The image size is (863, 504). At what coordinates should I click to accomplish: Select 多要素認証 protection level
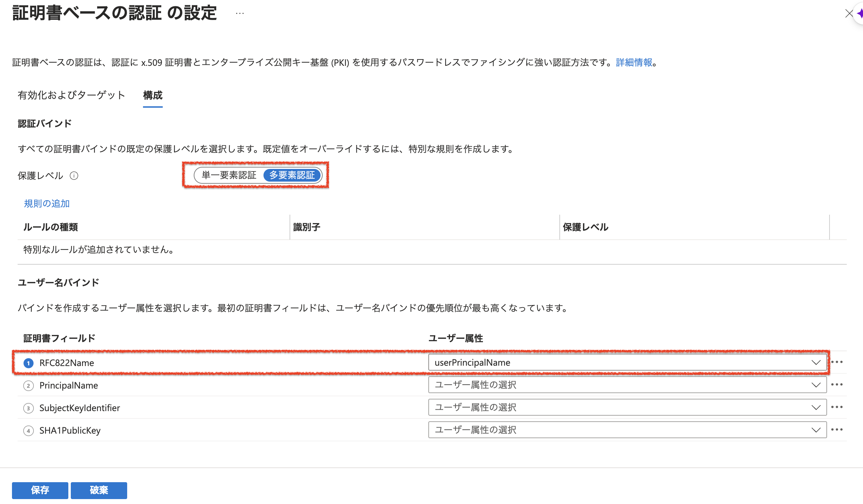292,175
